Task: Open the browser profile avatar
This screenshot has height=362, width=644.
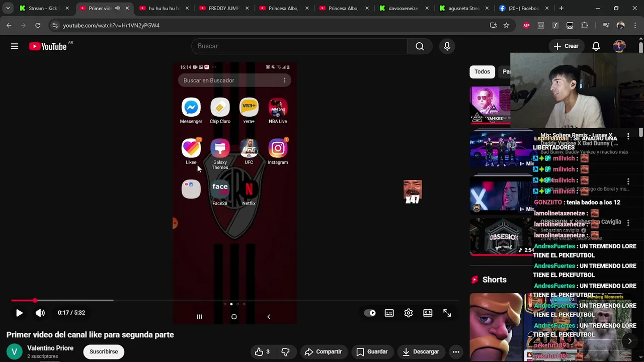Action: point(620,25)
